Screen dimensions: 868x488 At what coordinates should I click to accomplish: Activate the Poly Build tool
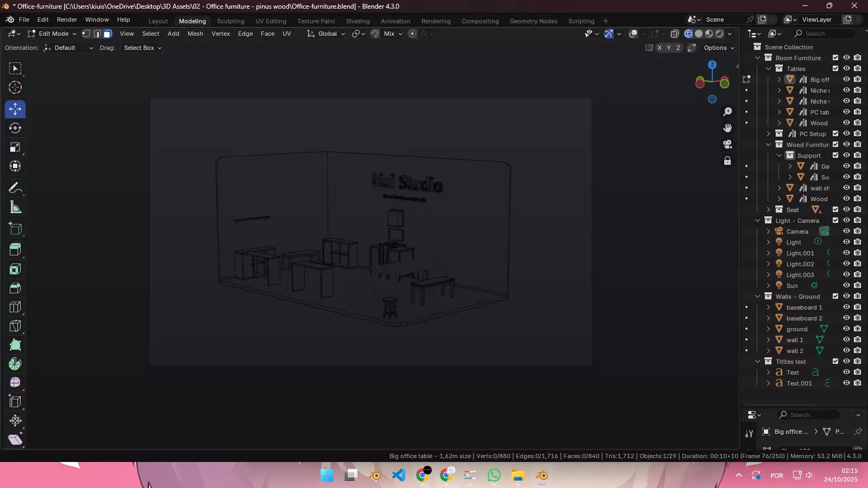click(x=15, y=345)
